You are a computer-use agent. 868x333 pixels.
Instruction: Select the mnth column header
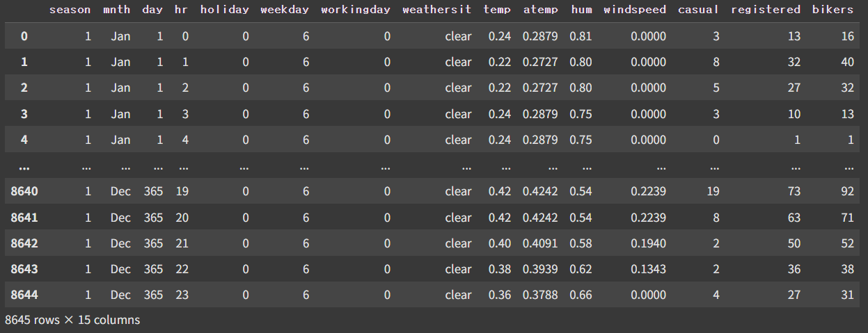pos(116,10)
